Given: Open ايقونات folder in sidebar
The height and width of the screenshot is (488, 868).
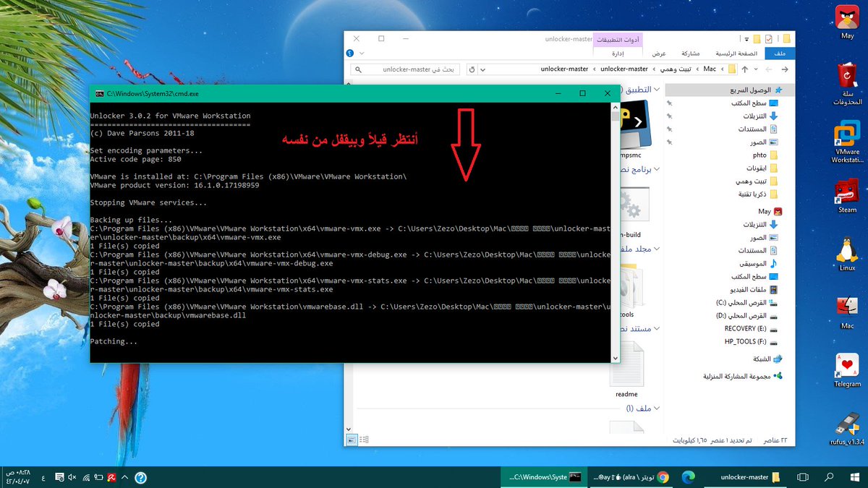Looking at the screenshot, I should 761,168.
